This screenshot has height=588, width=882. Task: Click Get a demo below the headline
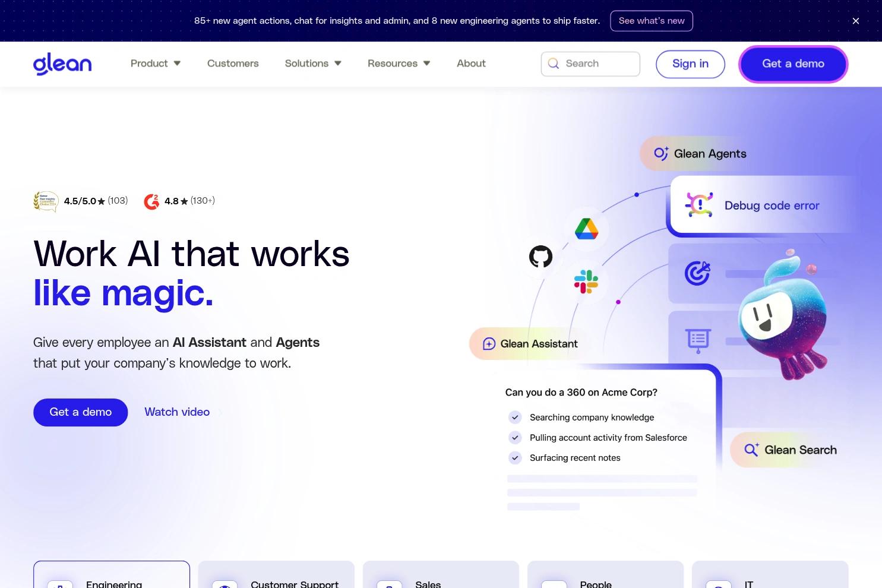tap(81, 412)
